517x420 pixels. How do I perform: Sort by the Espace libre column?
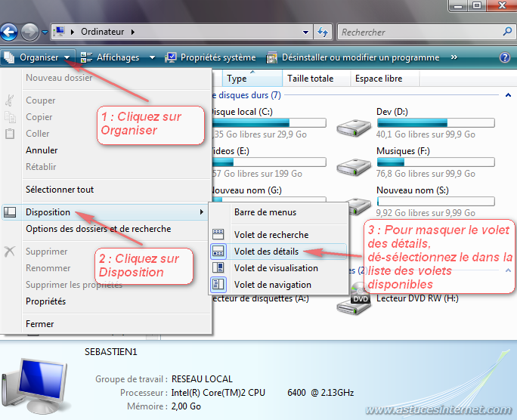[385, 79]
